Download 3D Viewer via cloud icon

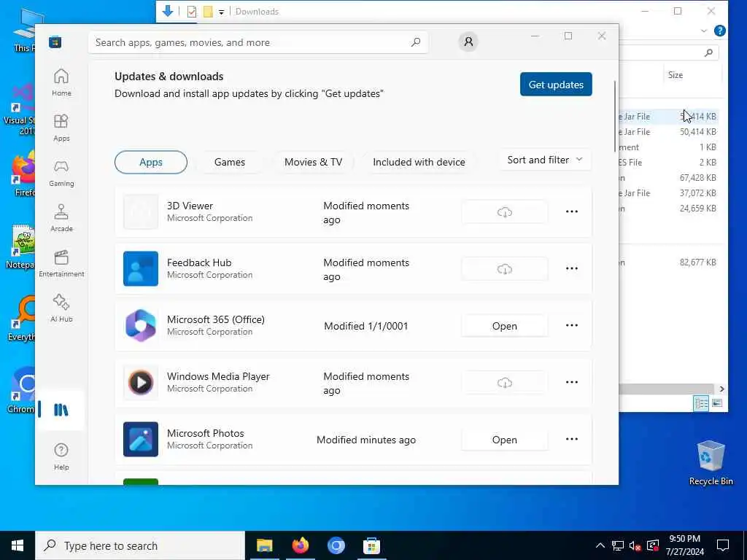click(505, 212)
